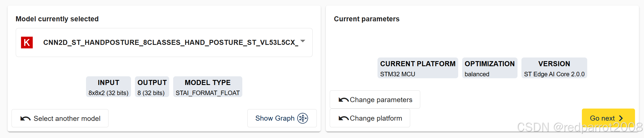Click the graph network icon in Show Graph
The width and height of the screenshot is (644, 138).
pyautogui.click(x=303, y=118)
